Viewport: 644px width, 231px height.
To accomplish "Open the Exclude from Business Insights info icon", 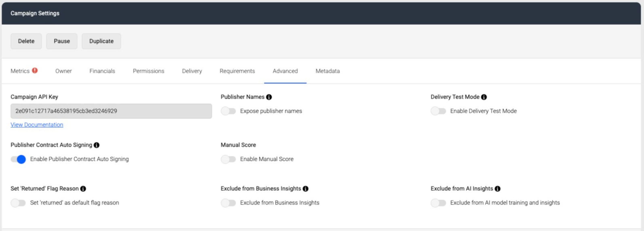I will pyautogui.click(x=305, y=189).
